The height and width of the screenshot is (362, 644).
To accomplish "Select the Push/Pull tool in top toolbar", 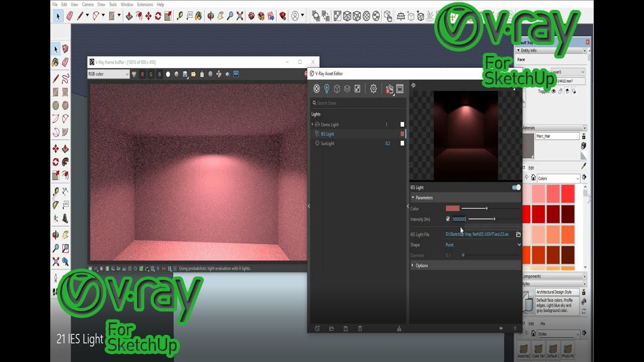I will pyautogui.click(x=129, y=16).
